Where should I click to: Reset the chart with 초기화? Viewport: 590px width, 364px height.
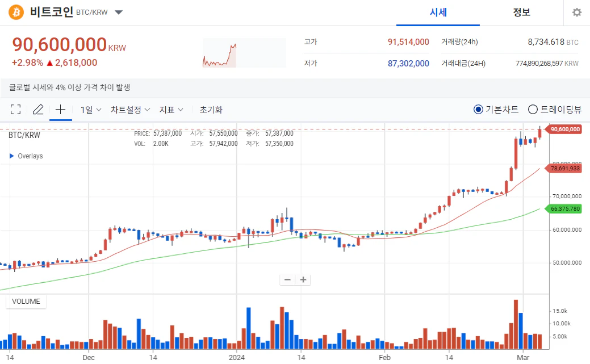pos(211,110)
